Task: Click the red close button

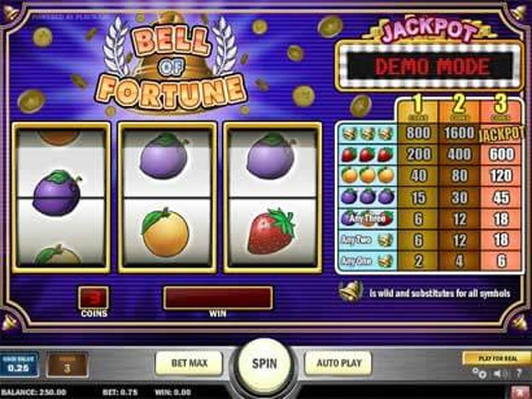Action: pos(521,393)
